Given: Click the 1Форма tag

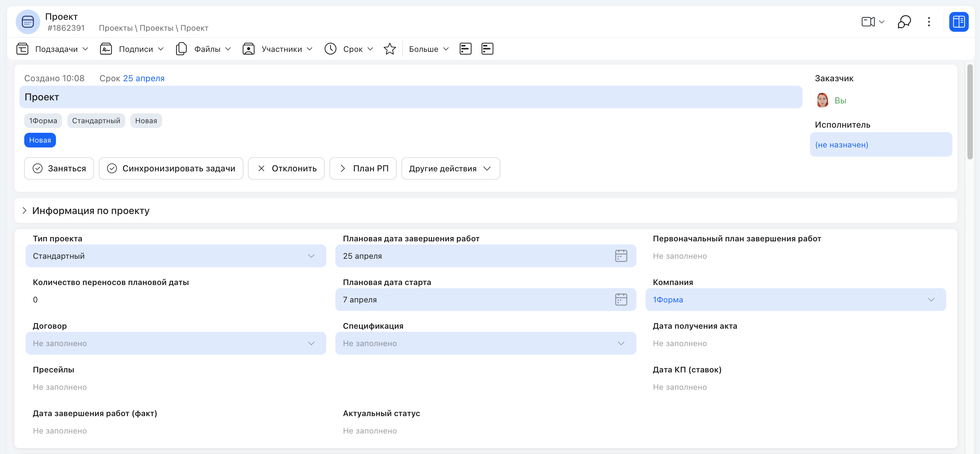Looking at the screenshot, I should (43, 120).
